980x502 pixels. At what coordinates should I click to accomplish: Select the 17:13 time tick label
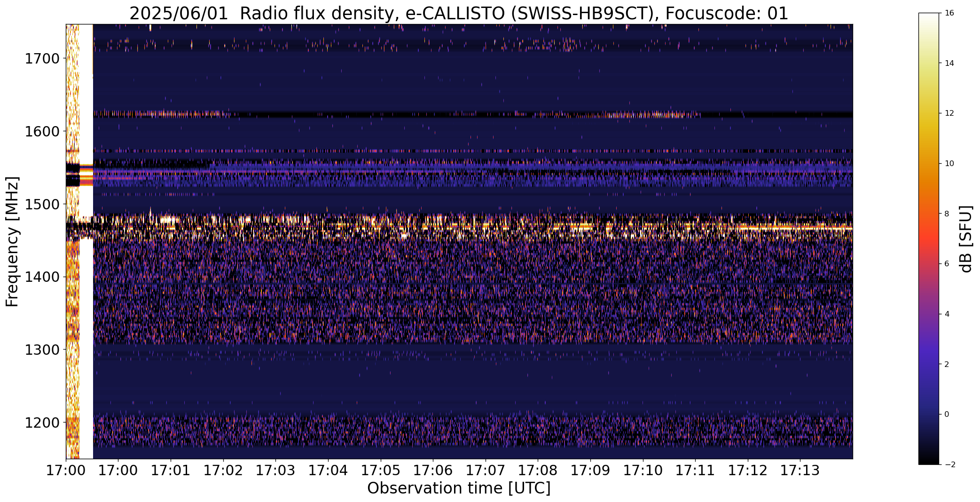click(800, 470)
